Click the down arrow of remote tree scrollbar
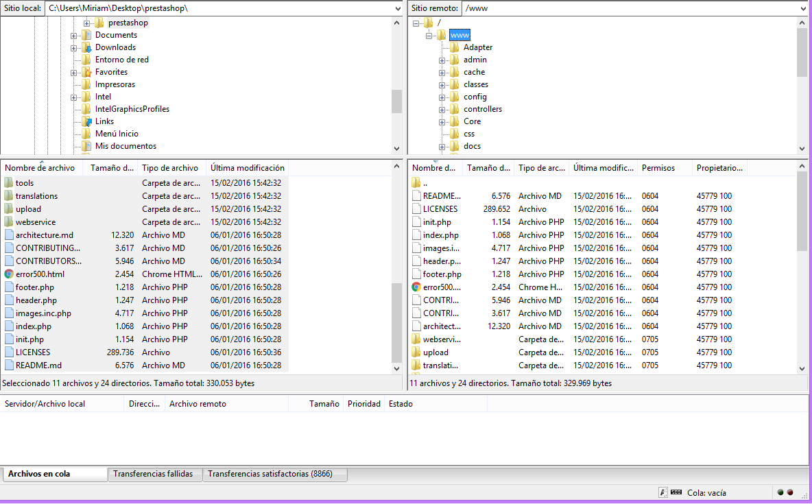This screenshot has height=504, width=812. pyautogui.click(x=802, y=149)
